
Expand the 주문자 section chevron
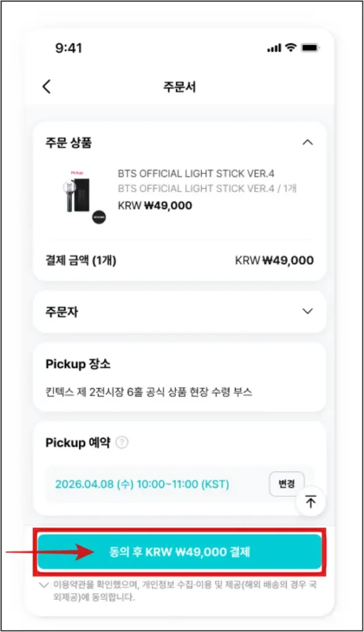[308, 312]
